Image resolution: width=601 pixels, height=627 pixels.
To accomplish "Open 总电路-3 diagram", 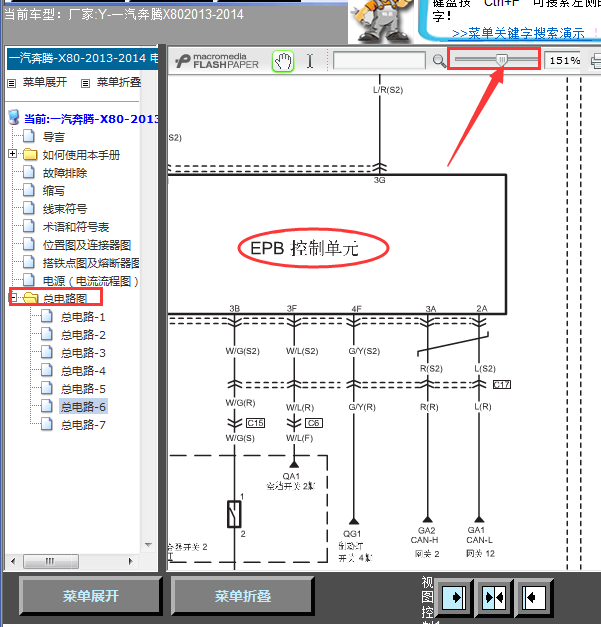I will pyautogui.click(x=83, y=353).
